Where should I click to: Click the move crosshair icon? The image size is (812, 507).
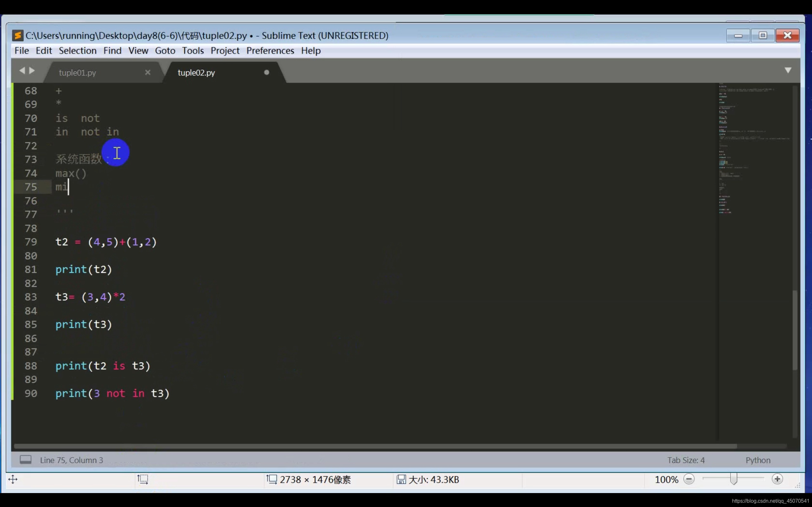pos(13,479)
